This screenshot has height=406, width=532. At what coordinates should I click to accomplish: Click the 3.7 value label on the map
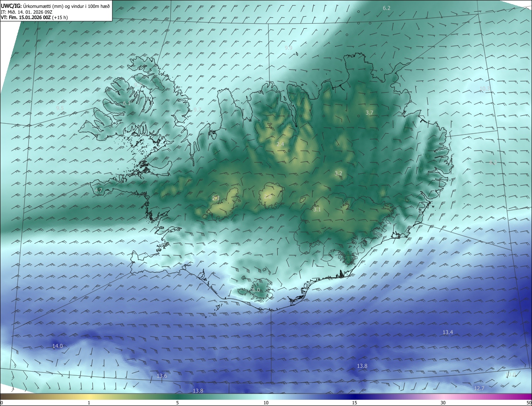point(369,113)
